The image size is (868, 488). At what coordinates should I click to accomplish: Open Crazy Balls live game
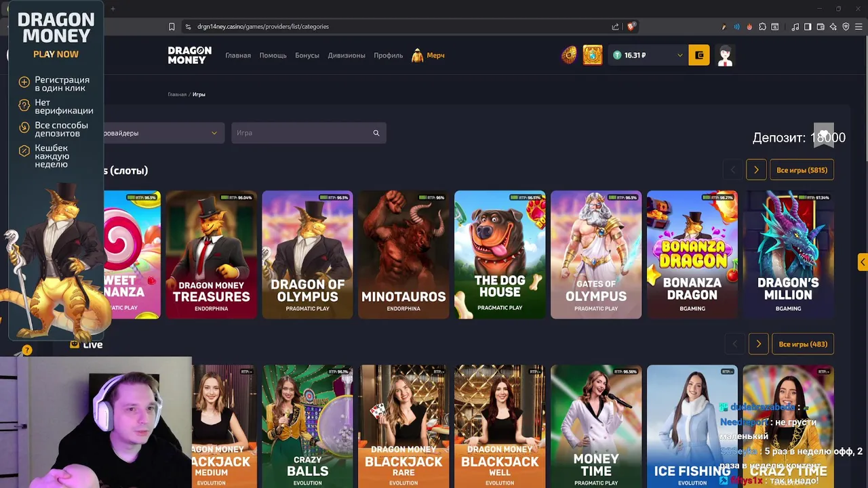click(x=307, y=426)
